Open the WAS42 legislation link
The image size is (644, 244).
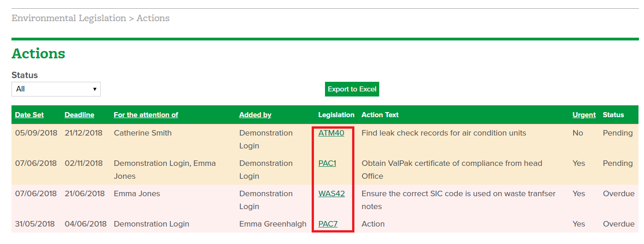(331, 194)
